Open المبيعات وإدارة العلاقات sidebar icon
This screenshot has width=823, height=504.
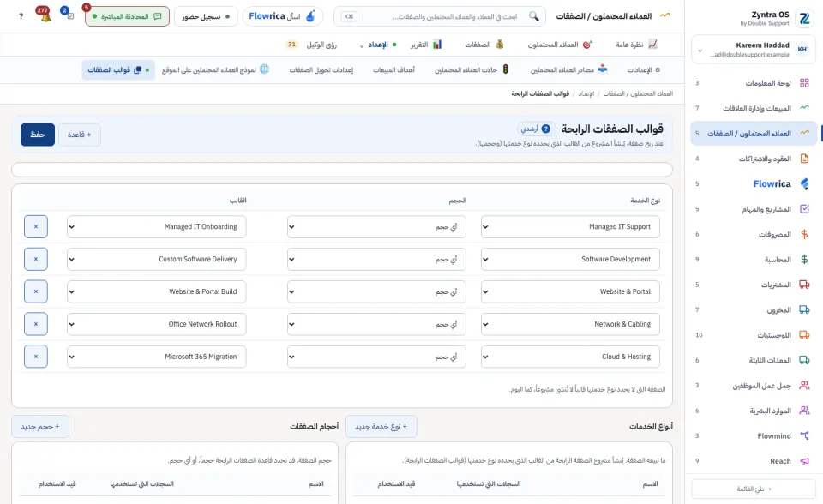click(804, 108)
